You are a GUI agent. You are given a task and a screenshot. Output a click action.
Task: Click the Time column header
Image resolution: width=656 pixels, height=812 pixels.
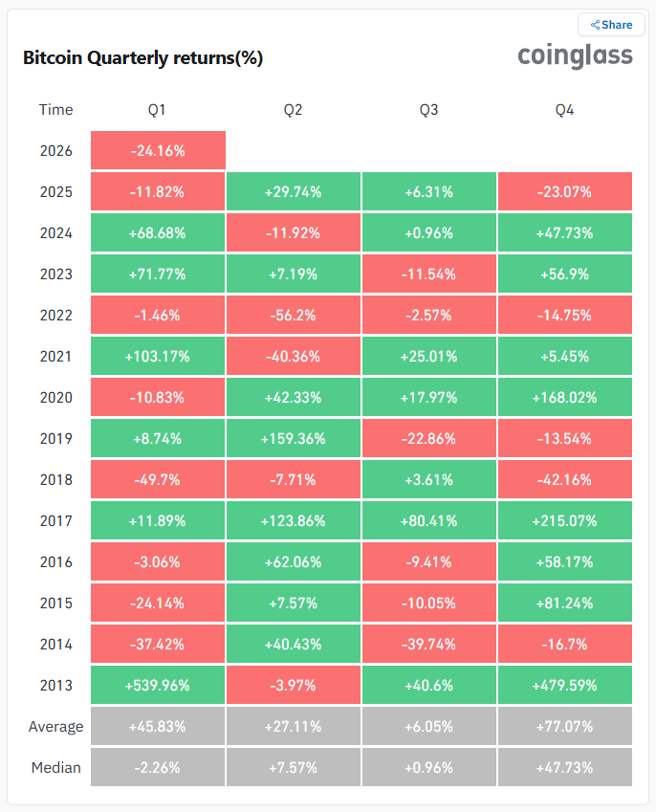click(x=55, y=110)
